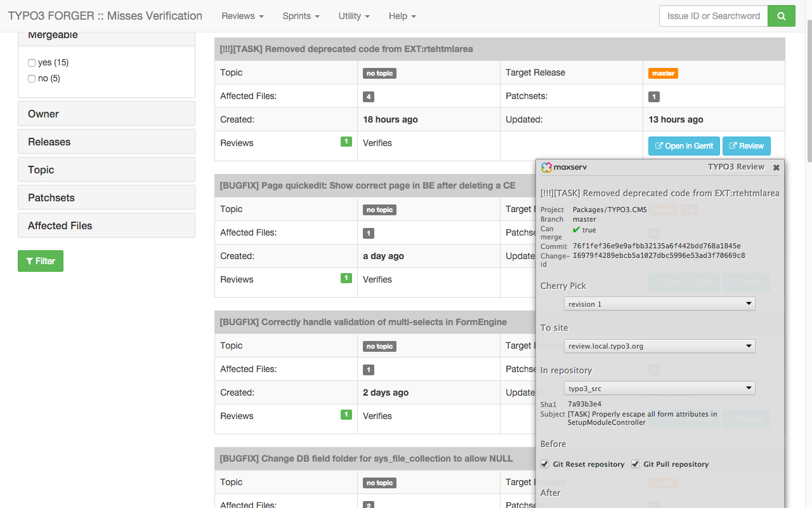
Task: Open the Reviews menu
Action: [242, 16]
